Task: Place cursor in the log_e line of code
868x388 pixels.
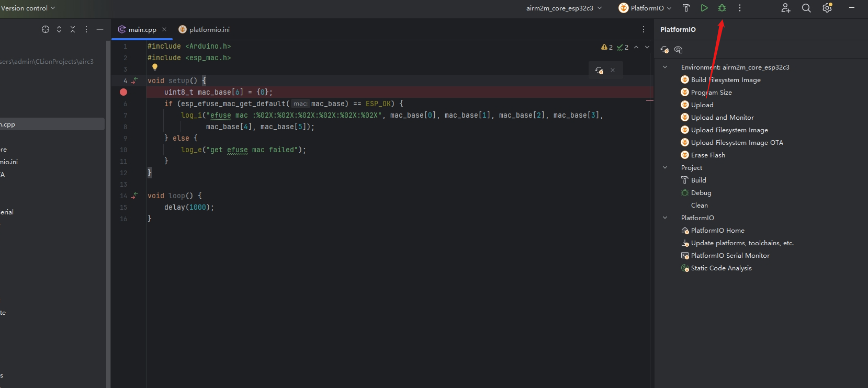Action: point(243,150)
